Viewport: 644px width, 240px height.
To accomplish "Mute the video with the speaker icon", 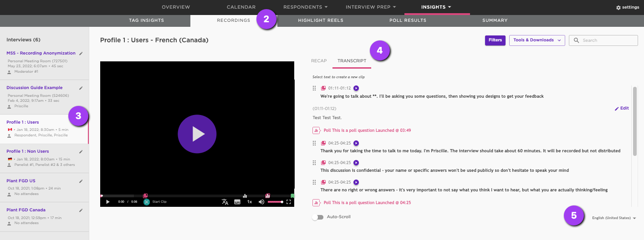I will [x=261, y=202].
